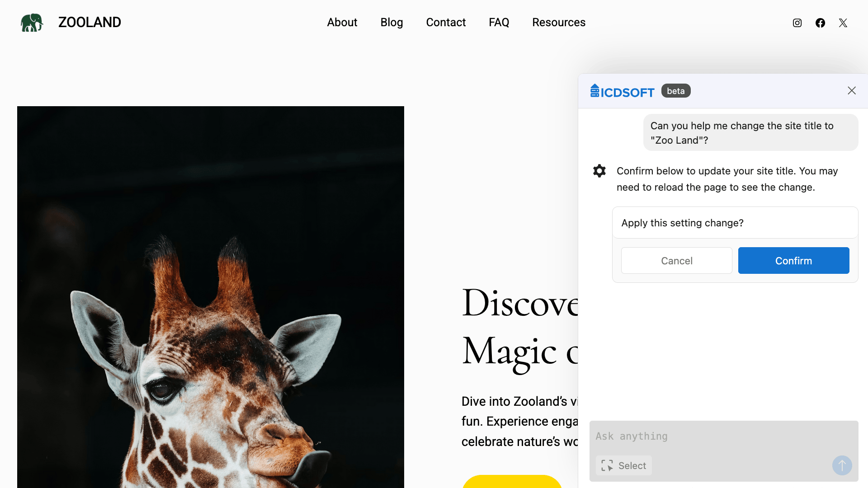Go to the Blog page
This screenshot has width=868, height=488.
[x=392, y=22]
